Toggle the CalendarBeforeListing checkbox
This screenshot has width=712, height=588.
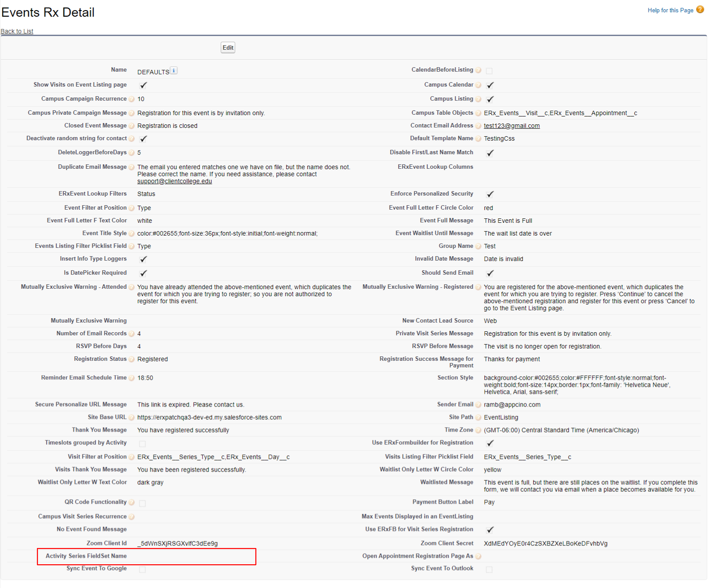point(489,71)
